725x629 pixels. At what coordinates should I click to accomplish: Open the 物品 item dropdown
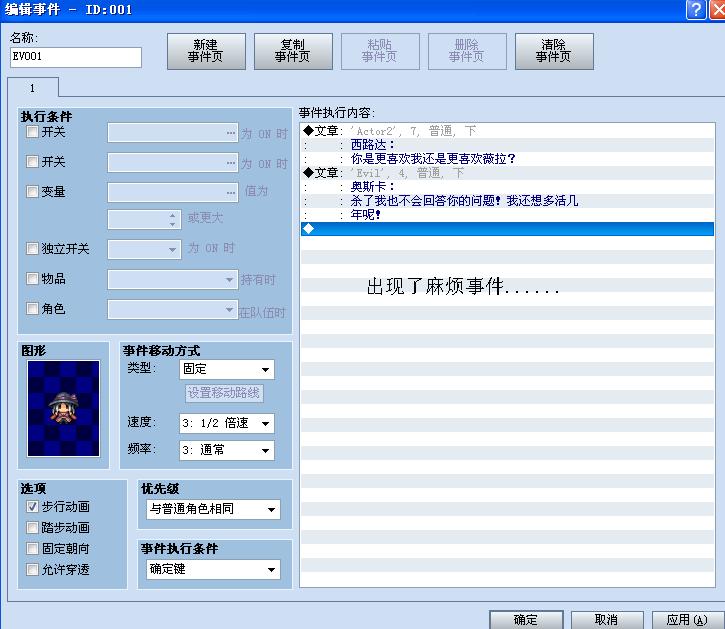173,279
